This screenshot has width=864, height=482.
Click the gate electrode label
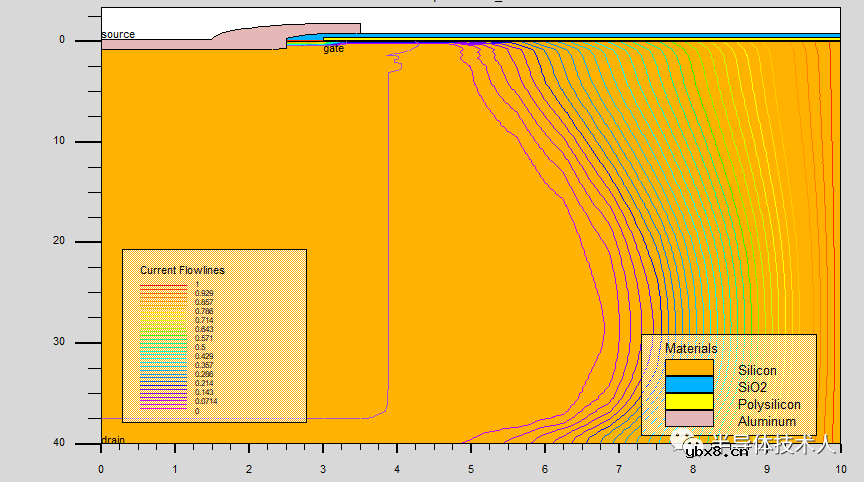click(333, 49)
